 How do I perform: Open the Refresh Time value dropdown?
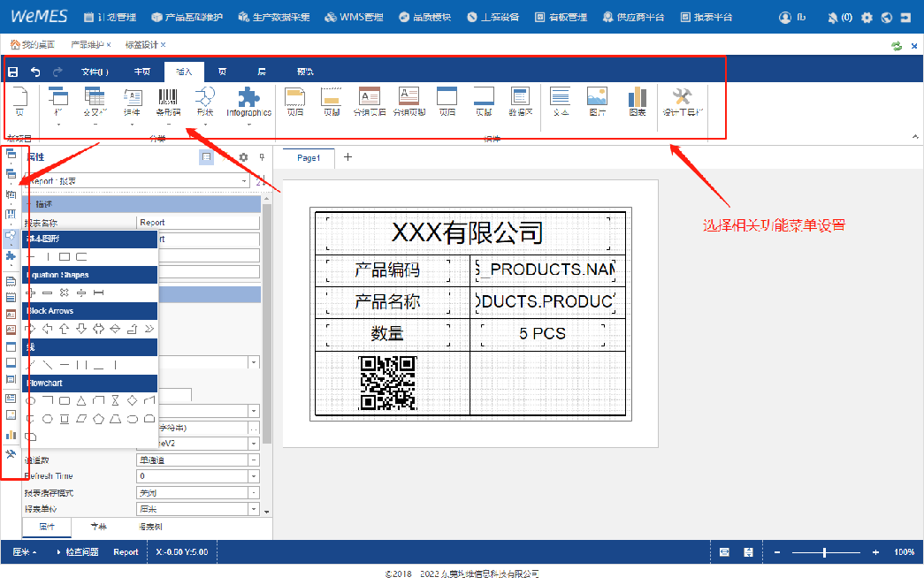(254, 476)
